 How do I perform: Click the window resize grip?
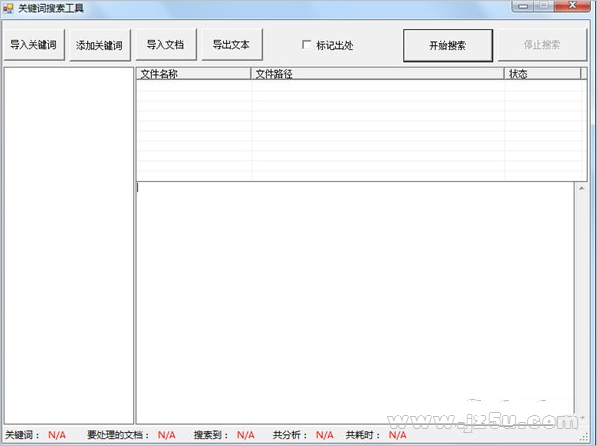pos(584,436)
